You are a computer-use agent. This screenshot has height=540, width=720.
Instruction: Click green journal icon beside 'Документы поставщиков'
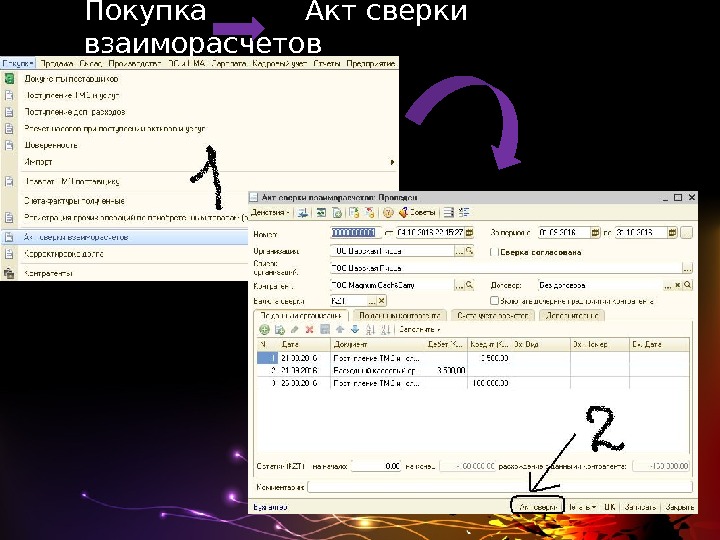click(9, 79)
